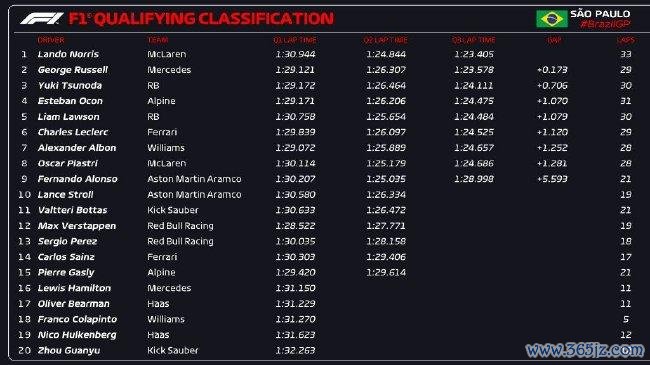Click Max Verstappen's name
Viewport: 650px width, 365px height.
[77, 226]
